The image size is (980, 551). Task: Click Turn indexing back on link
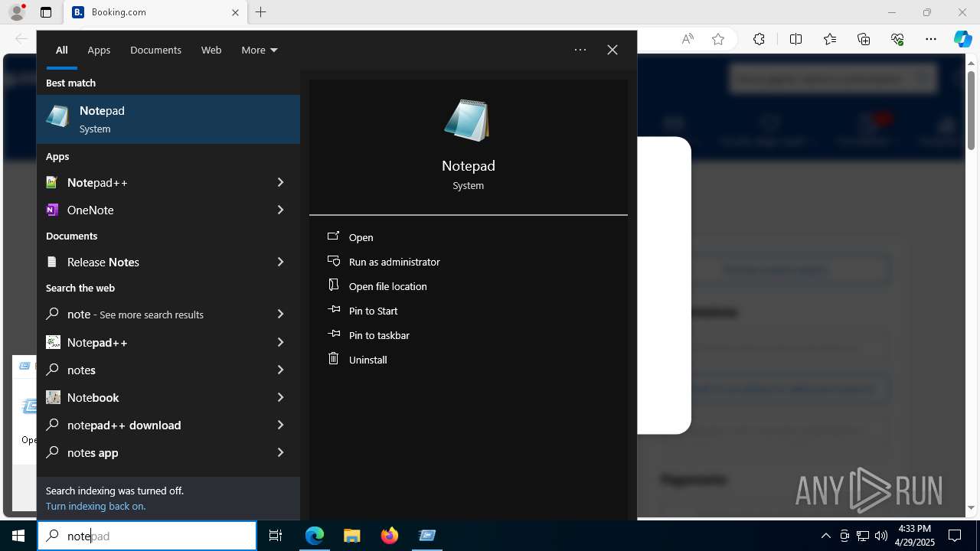(x=96, y=506)
